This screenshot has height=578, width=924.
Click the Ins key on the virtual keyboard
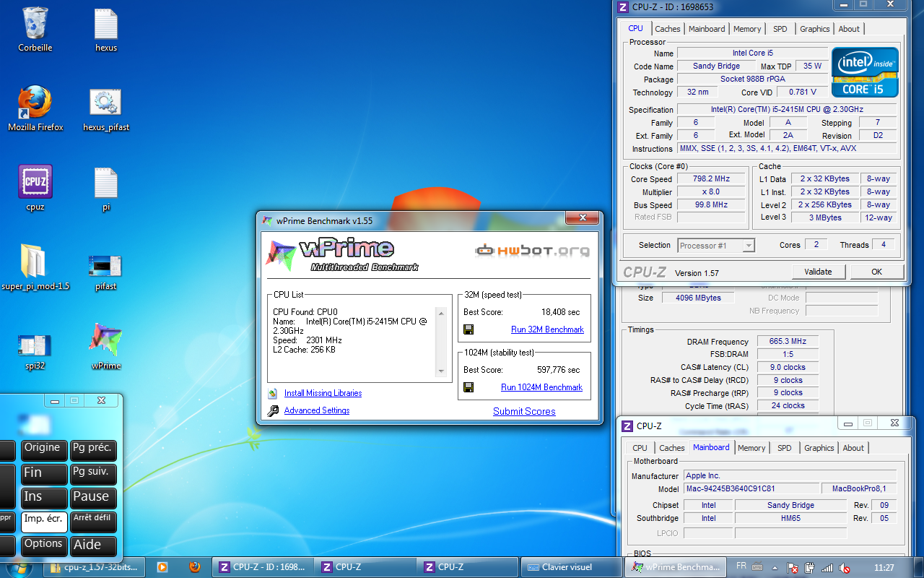pyautogui.click(x=44, y=499)
